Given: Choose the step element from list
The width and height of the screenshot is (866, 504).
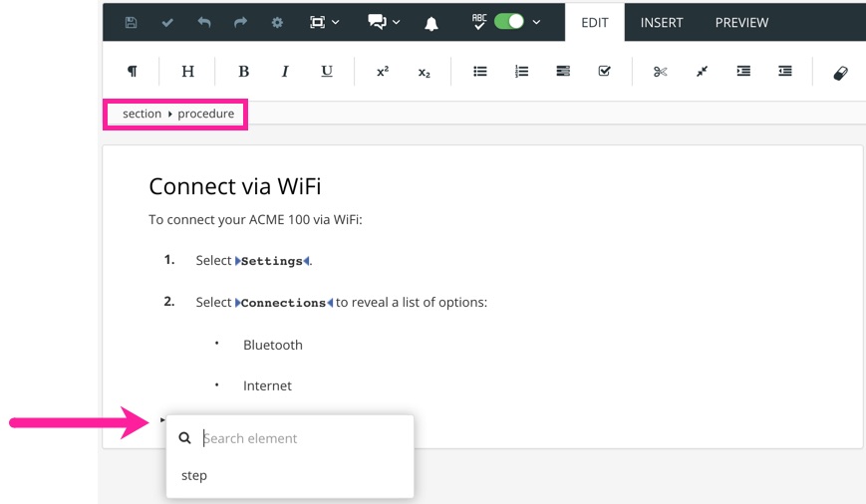Looking at the screenshot, I should [194, 475].
